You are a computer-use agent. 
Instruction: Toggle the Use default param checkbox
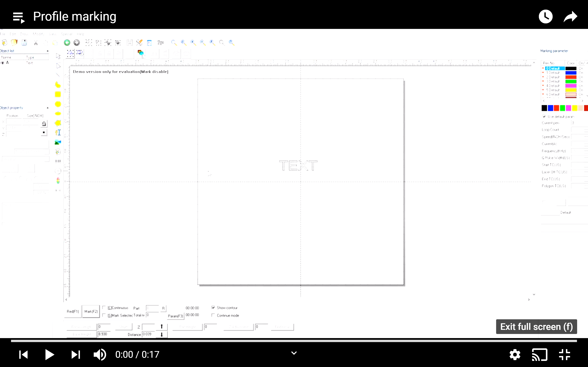[x=544, y=117]
